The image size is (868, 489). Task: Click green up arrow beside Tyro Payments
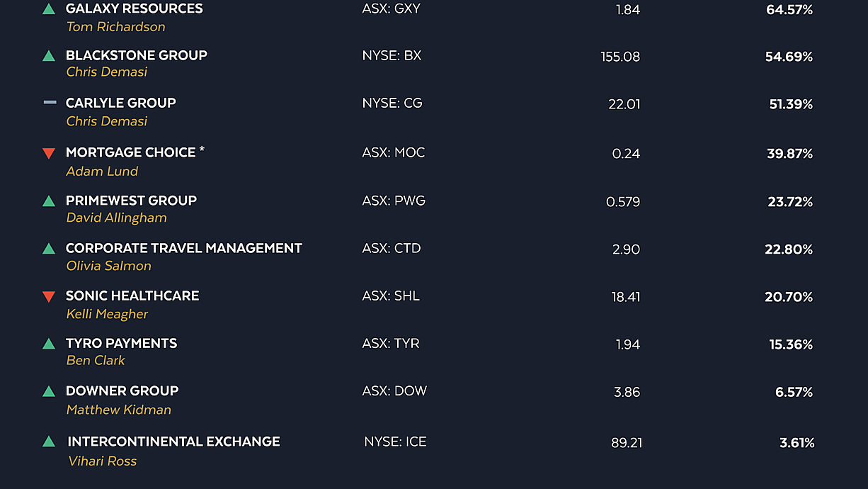click(49, 344)
